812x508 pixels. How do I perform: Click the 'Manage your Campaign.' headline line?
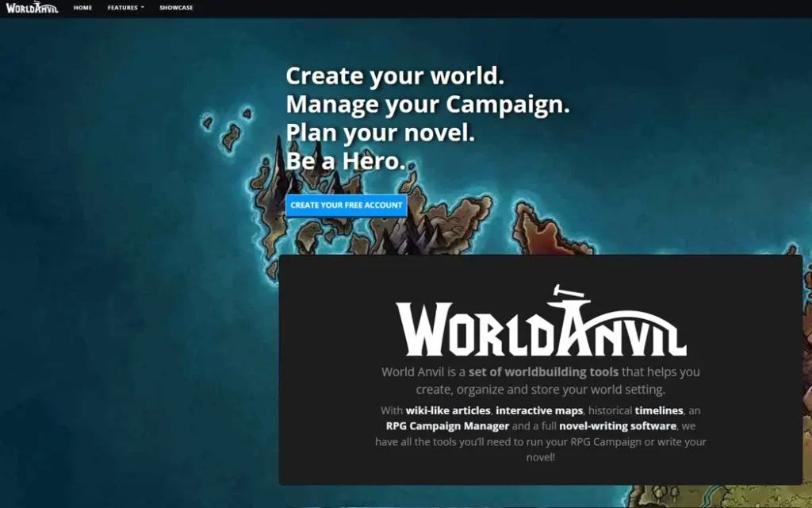pos(427,104)
